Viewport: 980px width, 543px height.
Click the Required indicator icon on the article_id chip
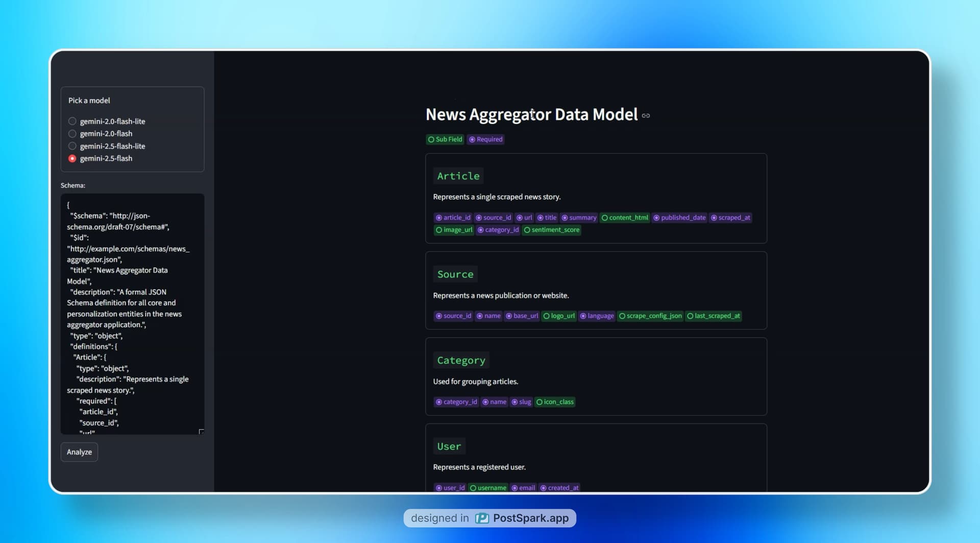(439, 218)
